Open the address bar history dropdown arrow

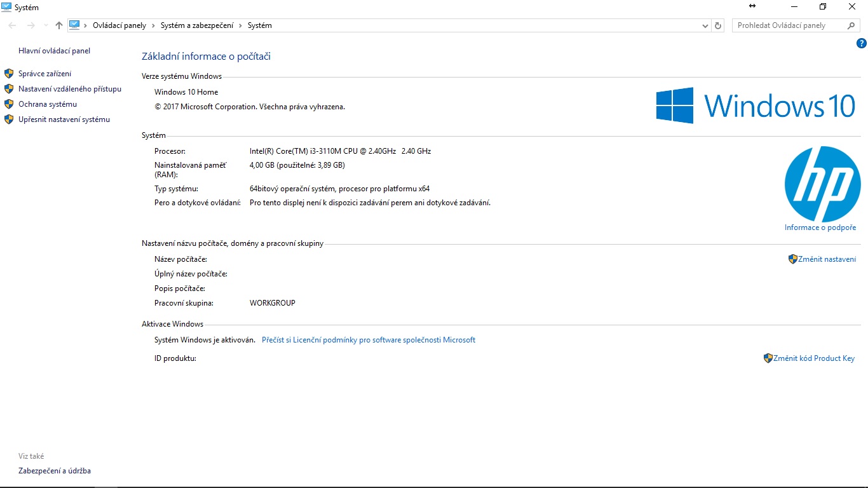[705, 26]
